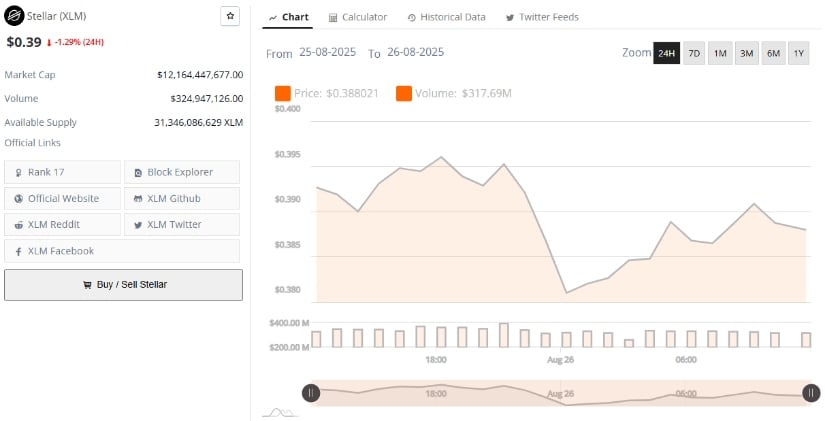Click the $0.39 current price

(24, 42)
